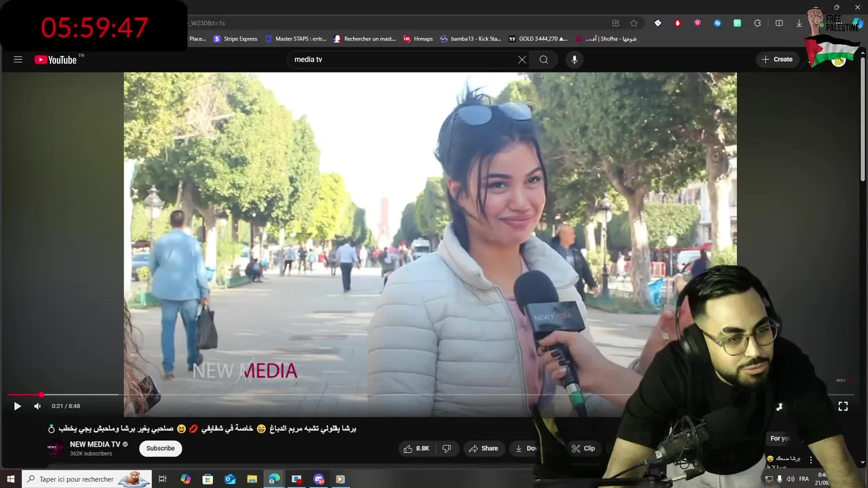868x488 pixels.
Task: Open the Windows Start menu
Action: (x=11, y=479)
